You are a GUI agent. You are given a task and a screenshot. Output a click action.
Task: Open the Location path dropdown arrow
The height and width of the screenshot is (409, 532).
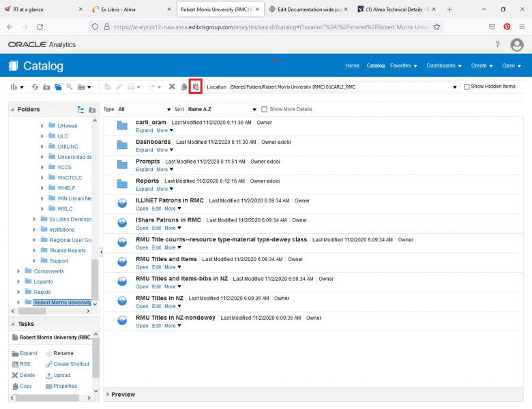pyautogui.click(x=455, y=87)
